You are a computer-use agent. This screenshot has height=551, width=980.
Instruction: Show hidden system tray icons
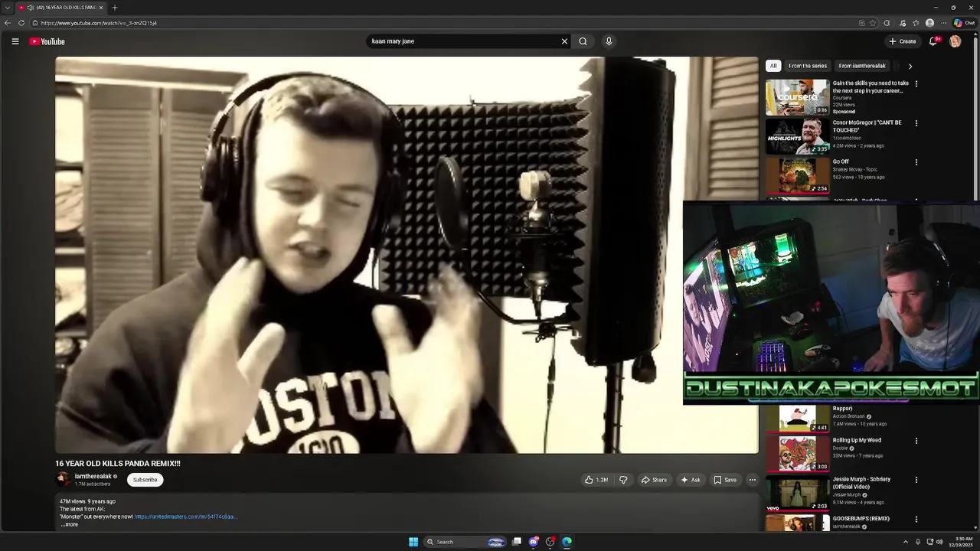coord(905,542)
